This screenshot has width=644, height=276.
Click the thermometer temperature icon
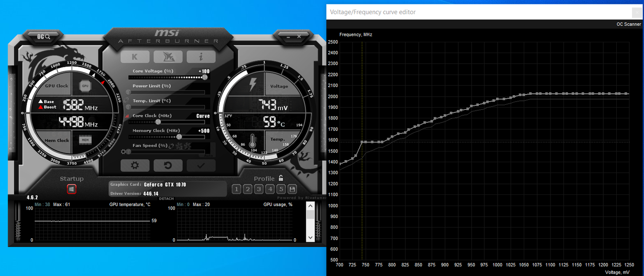[x=253, y=141]
